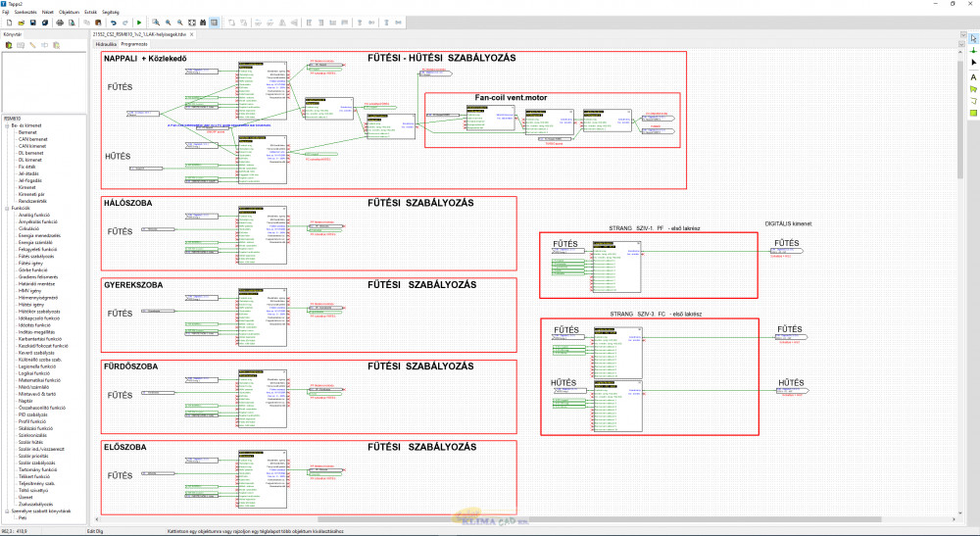The width and height of the screenshot is (980, 536).
Task: Select the 'NAPPALI + Közlekedő' label
Action: point(145,59)
